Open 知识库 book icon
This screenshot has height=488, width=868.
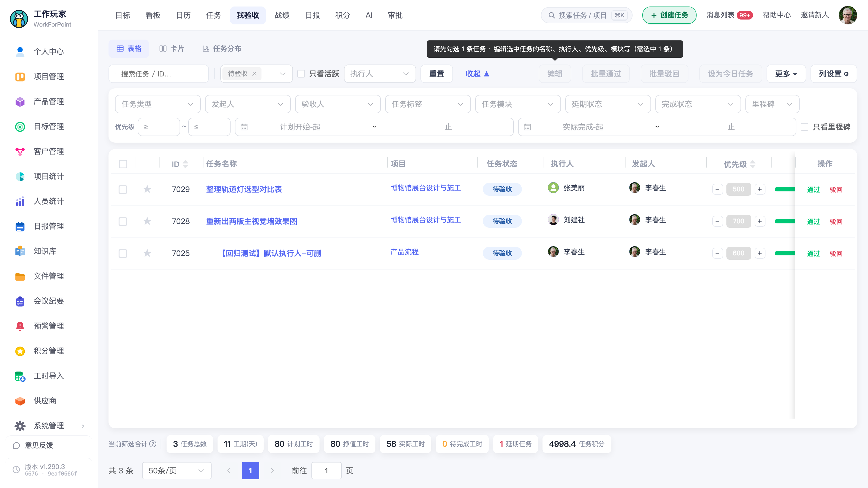click(20, 251)
